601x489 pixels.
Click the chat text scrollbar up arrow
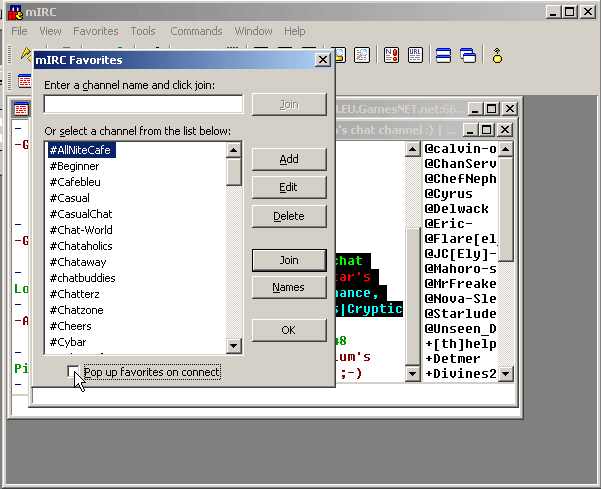(412, 149)
